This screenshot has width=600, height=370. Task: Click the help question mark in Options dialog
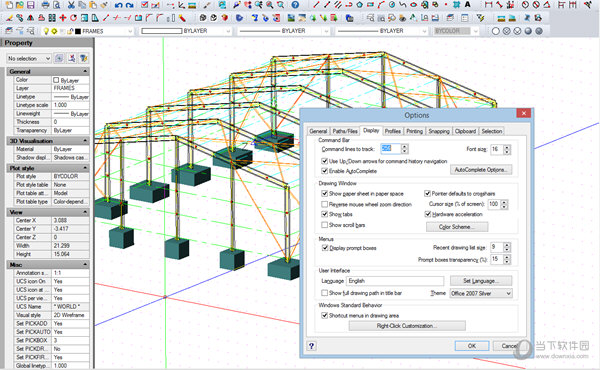tap(311, 346)
